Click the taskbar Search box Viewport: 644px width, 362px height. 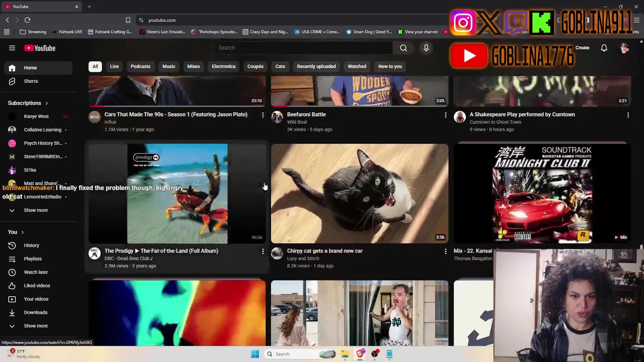click(300, 354)
